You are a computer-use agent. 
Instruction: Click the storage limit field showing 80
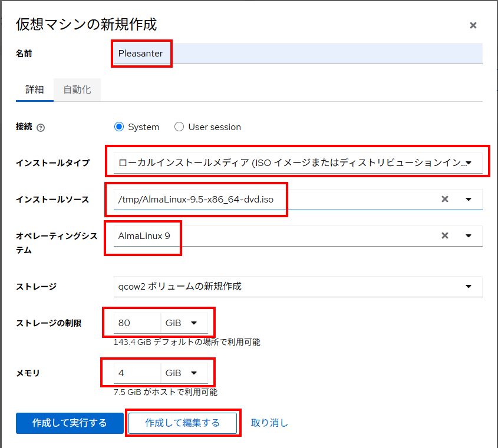pos(137,323)
